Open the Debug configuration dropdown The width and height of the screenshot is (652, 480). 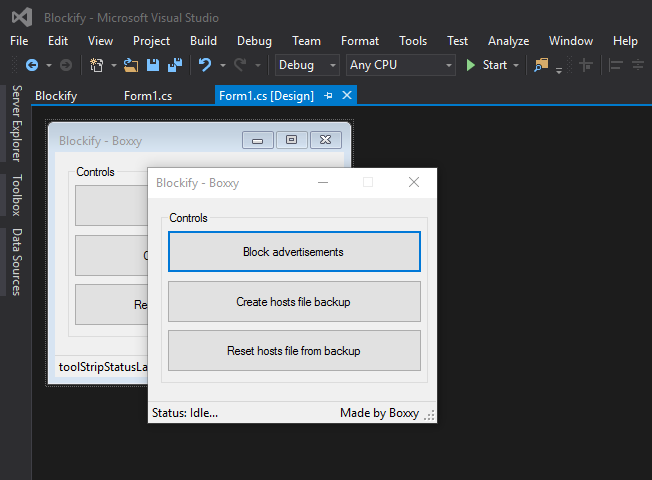(x=307, y=65)
